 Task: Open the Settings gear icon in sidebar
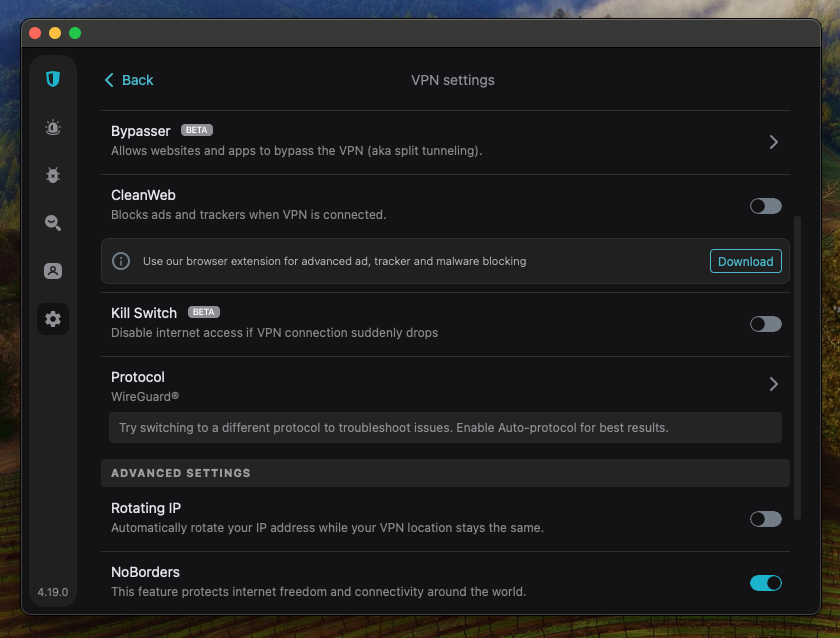click(x=52, y=319)
